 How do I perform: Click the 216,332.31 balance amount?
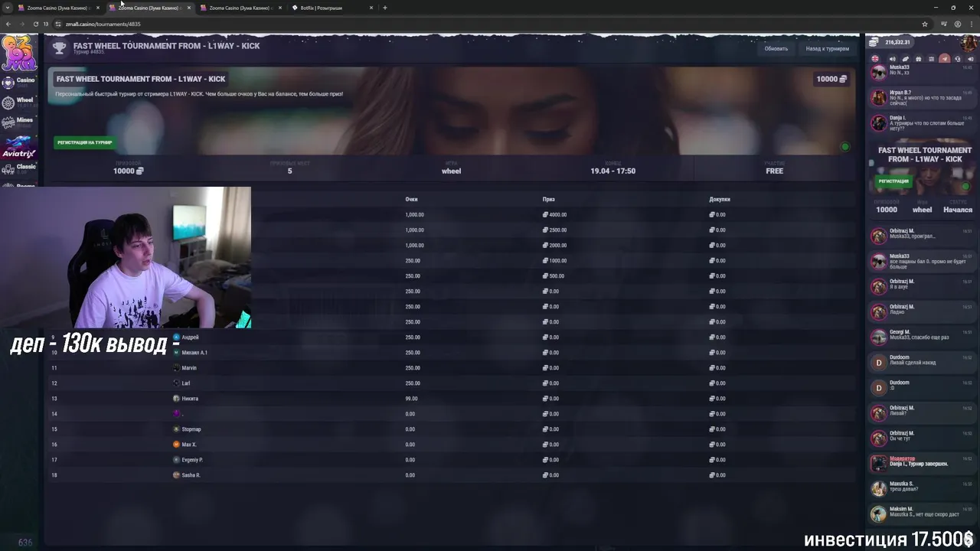[897, 42]
